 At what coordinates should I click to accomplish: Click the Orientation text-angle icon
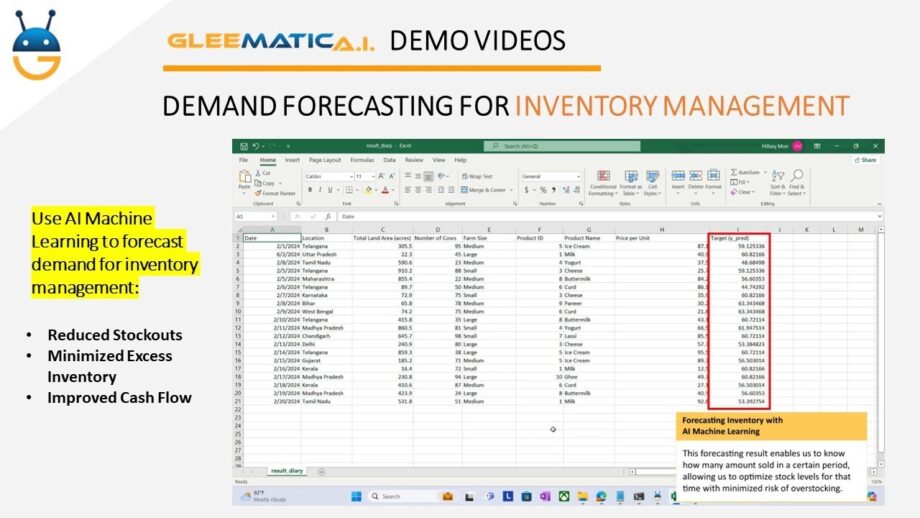click(x=442, y=176)
